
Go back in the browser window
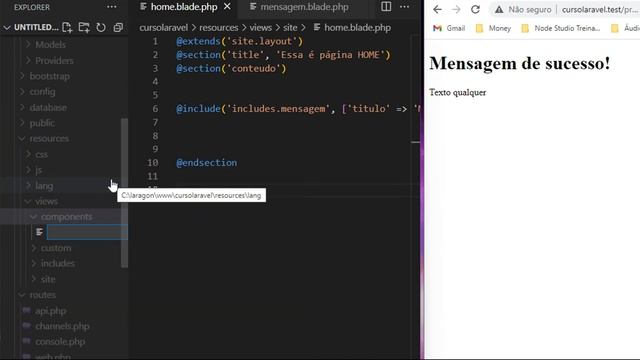click(437, 9)
